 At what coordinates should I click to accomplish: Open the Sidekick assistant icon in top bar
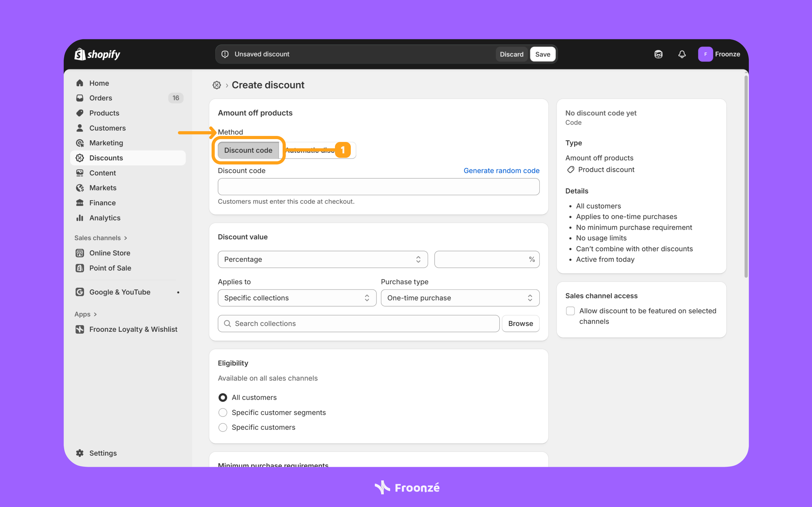pyautogui.click(x=658, y=54)
